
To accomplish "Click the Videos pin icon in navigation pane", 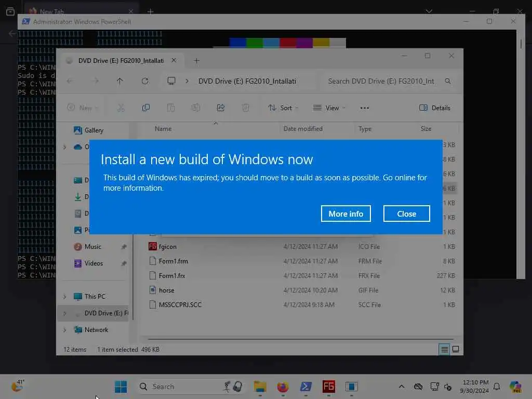I will [124, 263].
